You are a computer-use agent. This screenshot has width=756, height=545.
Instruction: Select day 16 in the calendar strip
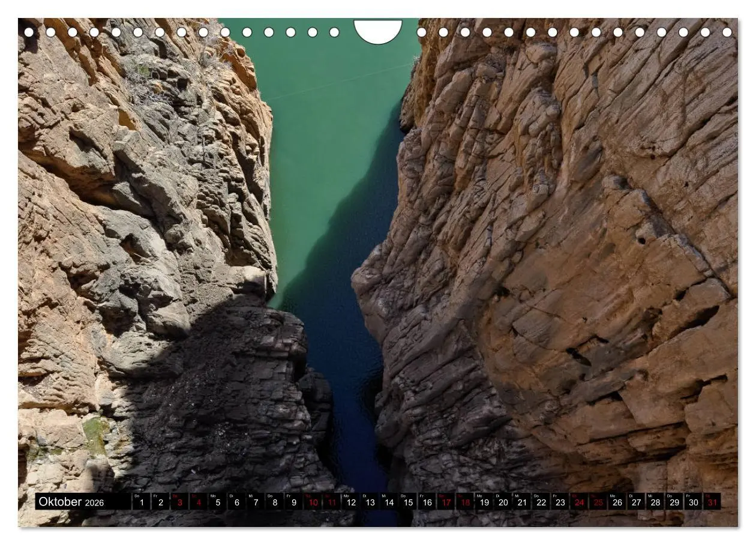pos(427,502)
